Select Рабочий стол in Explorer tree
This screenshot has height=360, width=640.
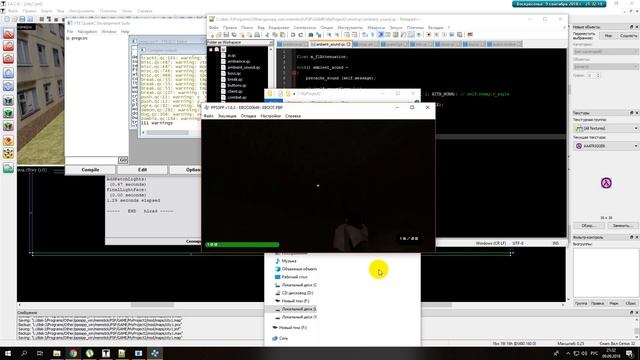[x=294, y=277]
